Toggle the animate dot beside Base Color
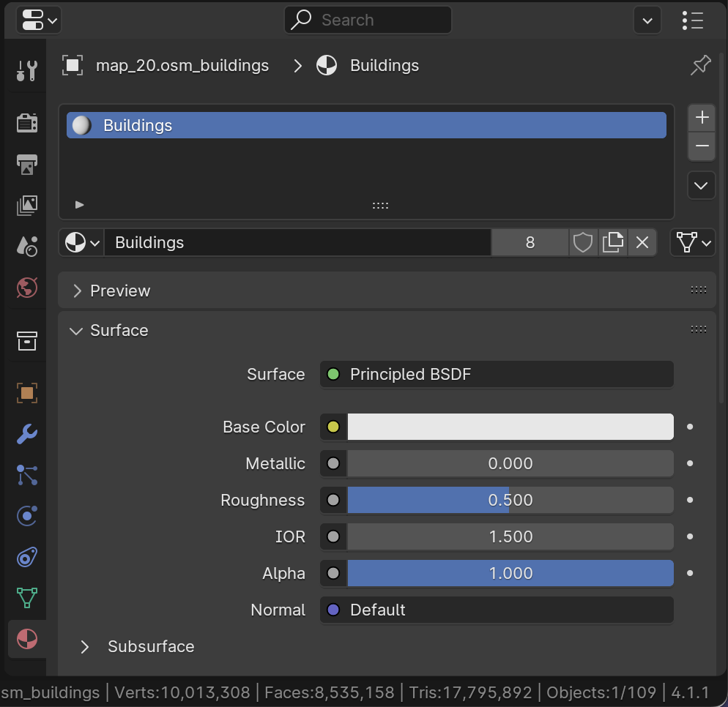The image size is (728, 707). click(690, 427)
